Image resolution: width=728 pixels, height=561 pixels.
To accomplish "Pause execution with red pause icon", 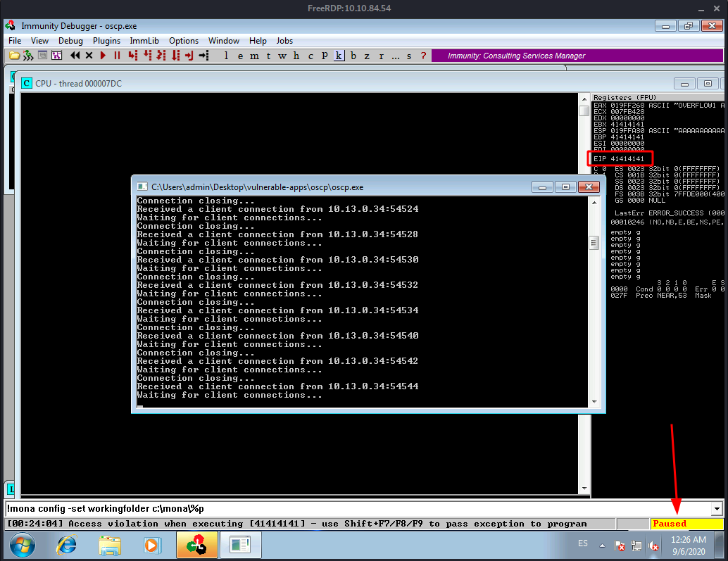I will [117, 56].
